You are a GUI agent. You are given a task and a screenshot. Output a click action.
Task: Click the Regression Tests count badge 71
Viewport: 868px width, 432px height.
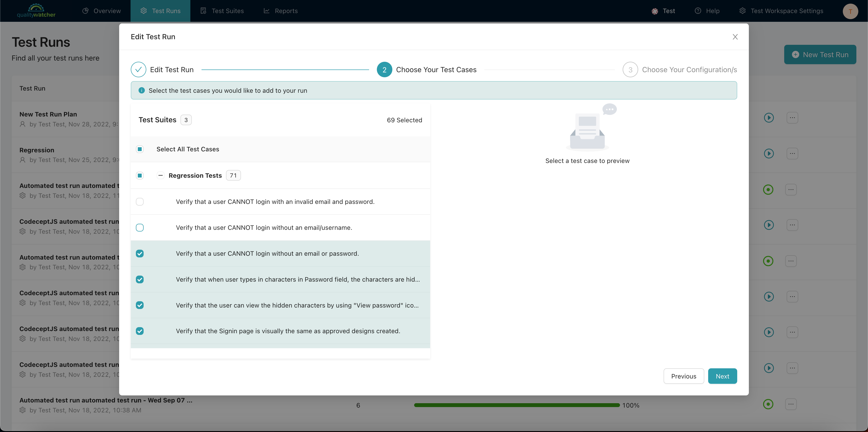click(233, 175)
